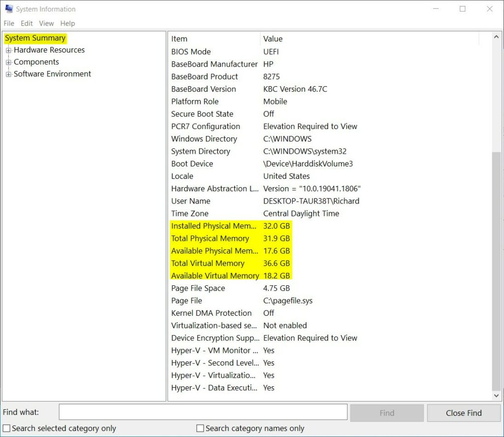Enable Search selected category only checkbox
This screenshot has height=437, width=504.
(7, 429)
